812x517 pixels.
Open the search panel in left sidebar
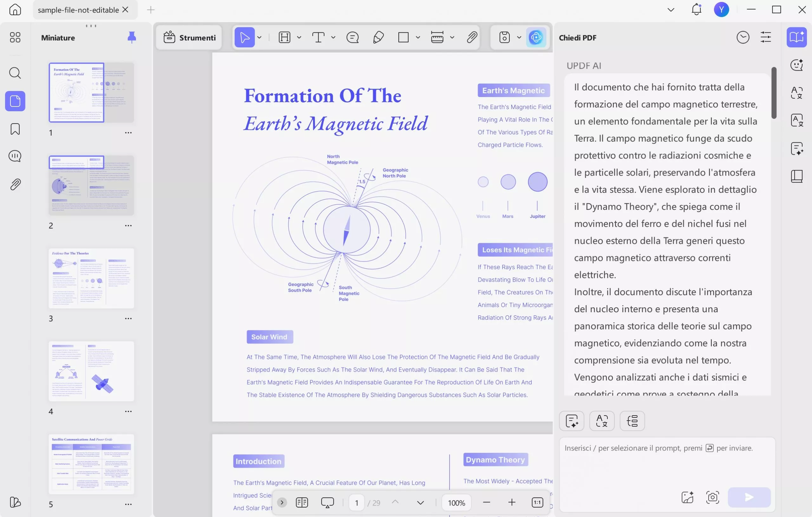point(15,73)
